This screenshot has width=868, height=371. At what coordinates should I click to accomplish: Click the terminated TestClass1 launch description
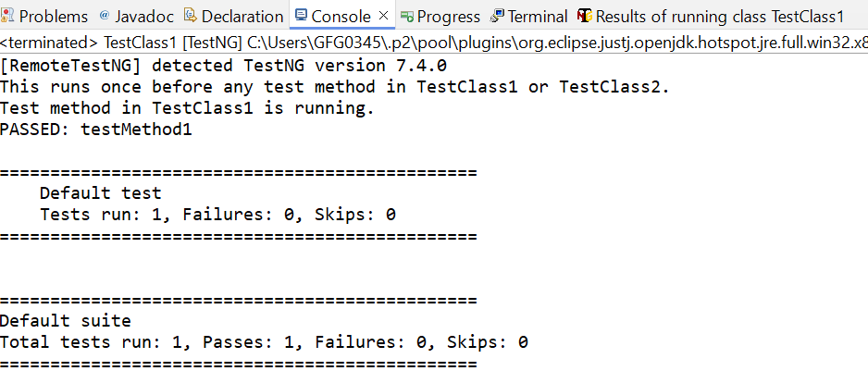pos(434,42)
